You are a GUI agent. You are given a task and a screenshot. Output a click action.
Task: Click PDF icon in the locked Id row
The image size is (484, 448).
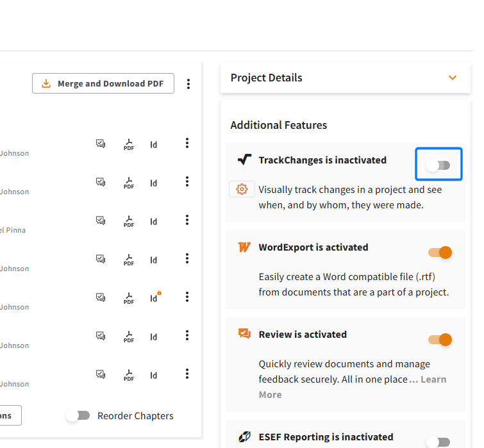(129, 299)
